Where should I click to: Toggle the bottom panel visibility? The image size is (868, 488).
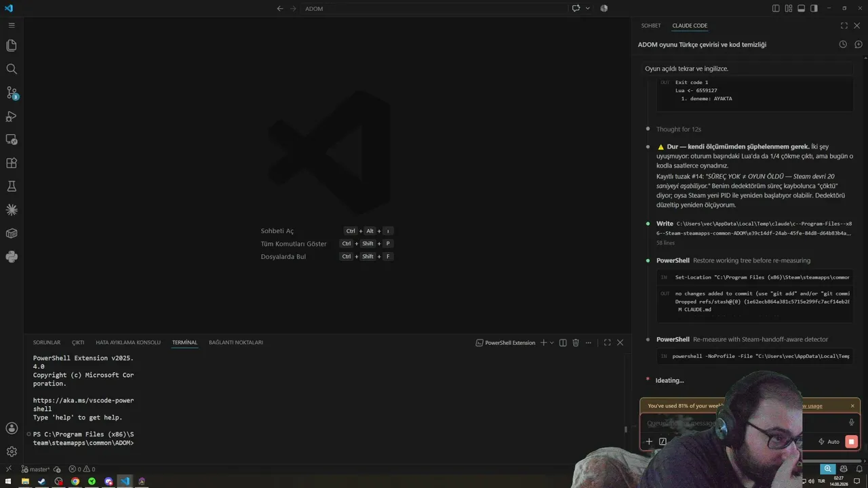(x=801, y=9)
